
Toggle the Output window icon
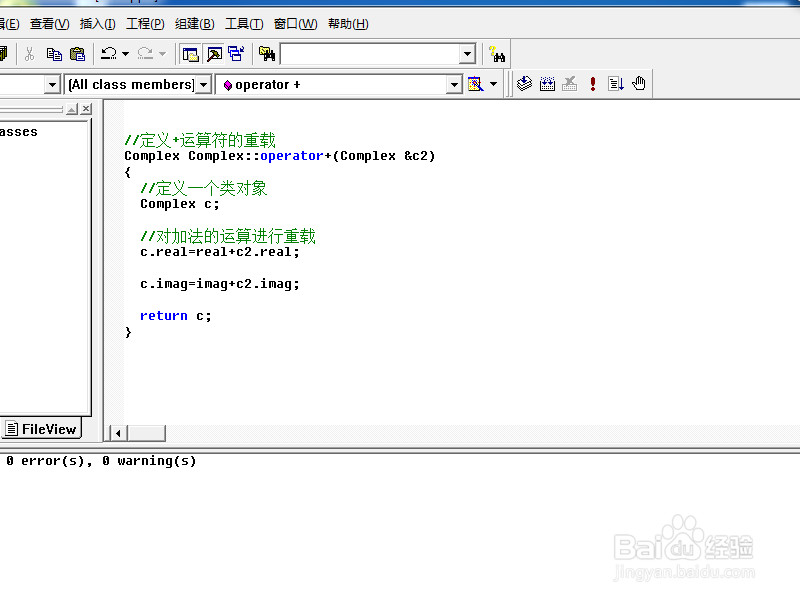pyautogui.click(x=214, y=54)
